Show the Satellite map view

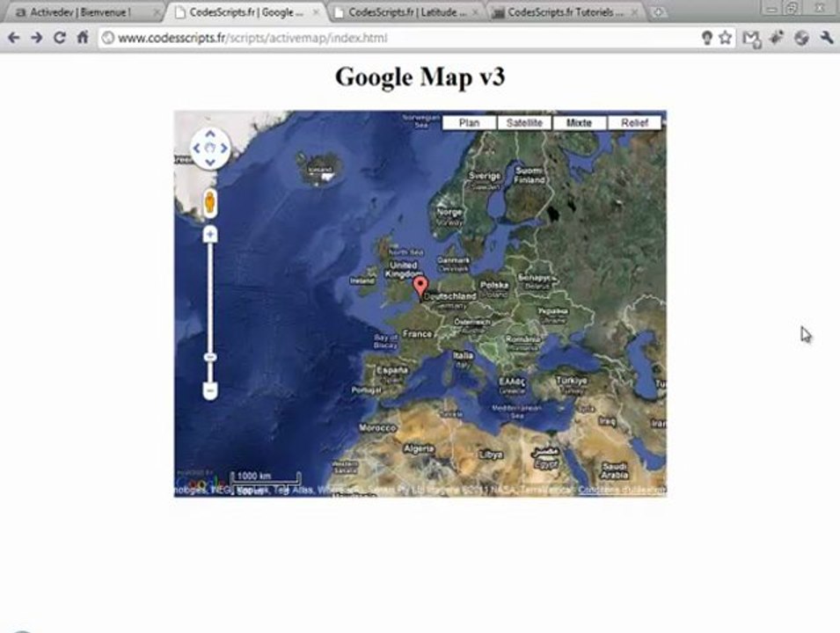tap(524, 122)
